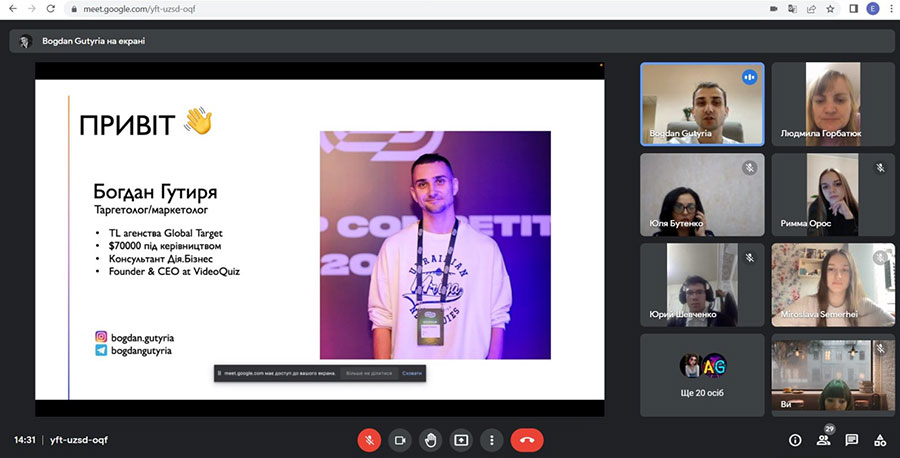Go back with the browser back arrow
The height and width of the screenshot is (458, 900).
point(13,9)
